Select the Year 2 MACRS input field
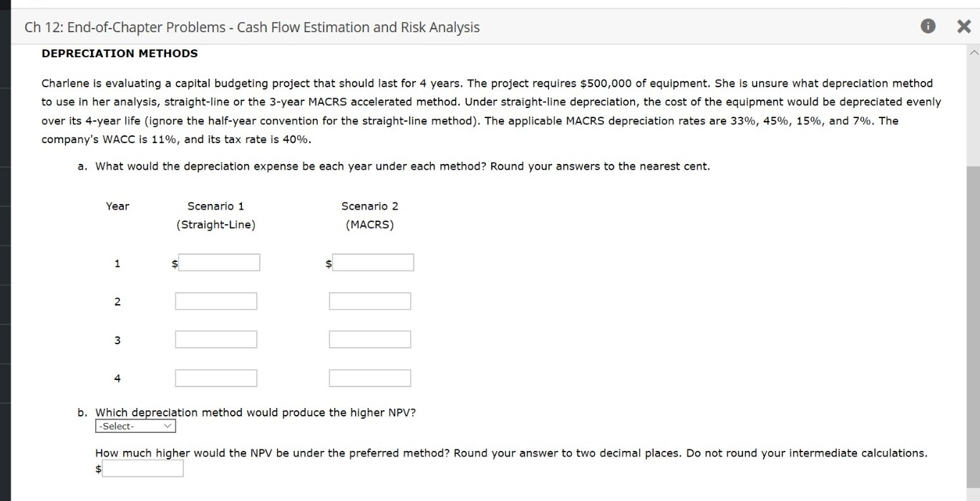This screenshot has width=980, height=501. (x=369, y=301)
